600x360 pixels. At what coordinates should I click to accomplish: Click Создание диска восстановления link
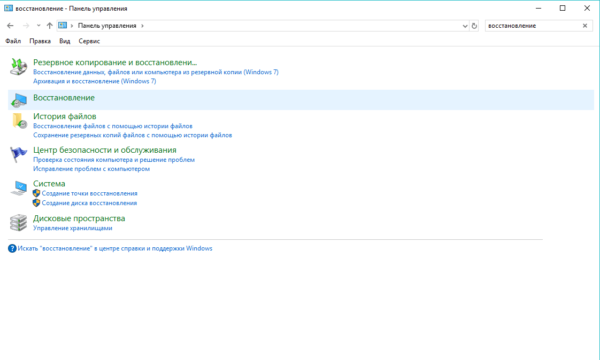pyautogui.click(x=89, y=203)
